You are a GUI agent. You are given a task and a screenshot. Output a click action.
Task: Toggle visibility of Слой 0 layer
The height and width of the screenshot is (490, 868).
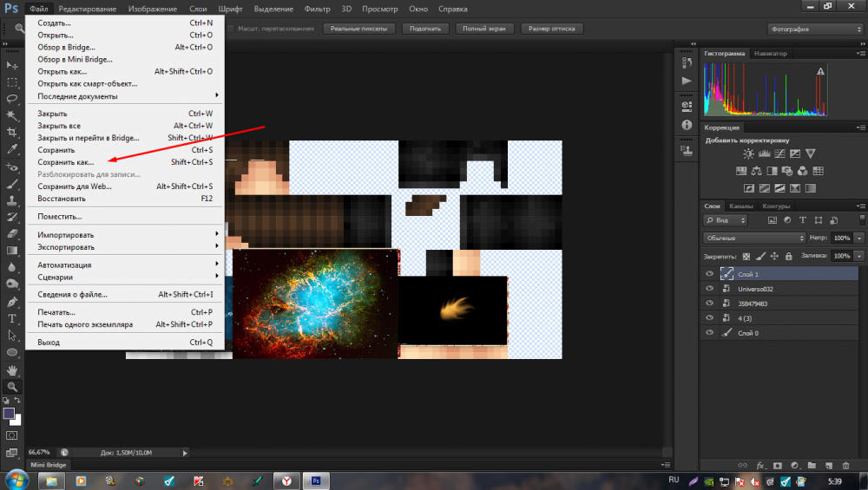point(710,332)
